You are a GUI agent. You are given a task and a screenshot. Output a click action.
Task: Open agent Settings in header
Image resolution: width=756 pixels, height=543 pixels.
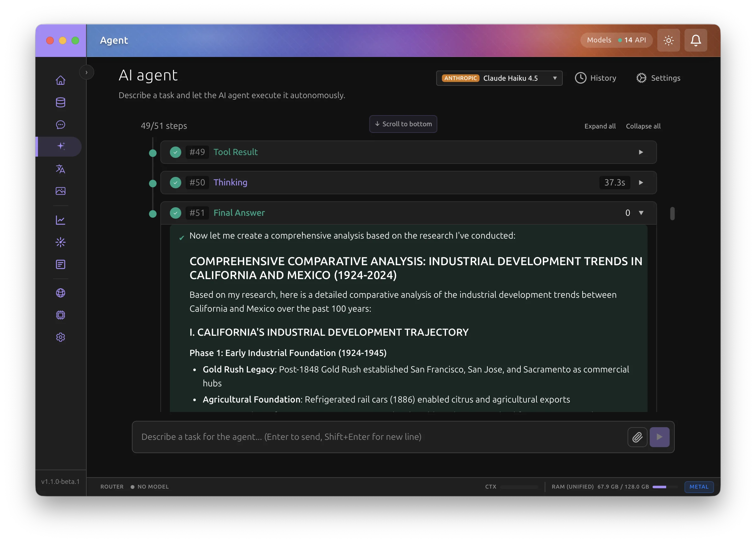[658, 78]
